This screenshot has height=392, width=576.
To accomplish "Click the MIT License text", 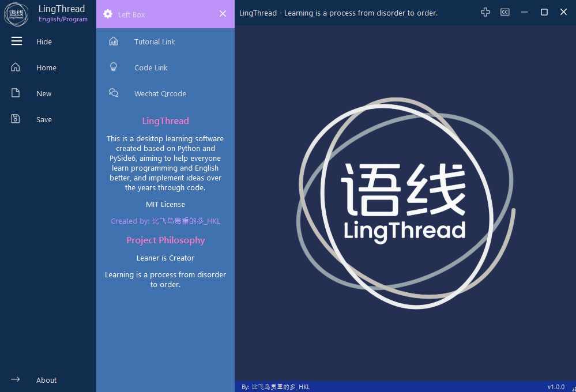I will [165, 204].
